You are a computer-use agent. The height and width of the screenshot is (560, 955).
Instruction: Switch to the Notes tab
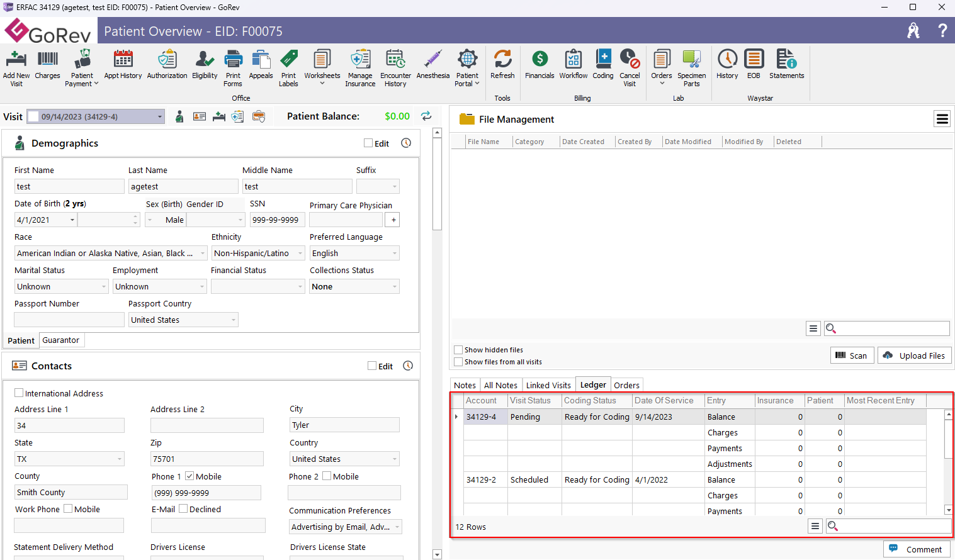465,385
